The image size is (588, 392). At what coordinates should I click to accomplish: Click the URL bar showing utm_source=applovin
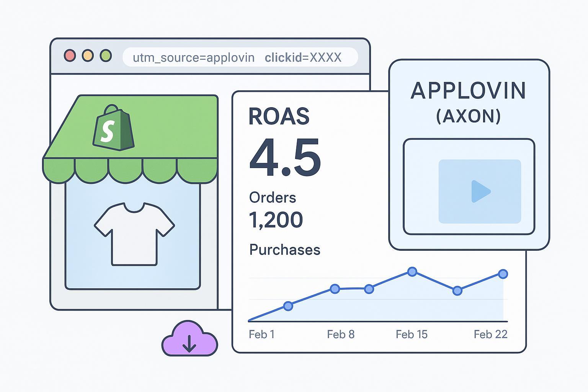(x=240, y=57)
